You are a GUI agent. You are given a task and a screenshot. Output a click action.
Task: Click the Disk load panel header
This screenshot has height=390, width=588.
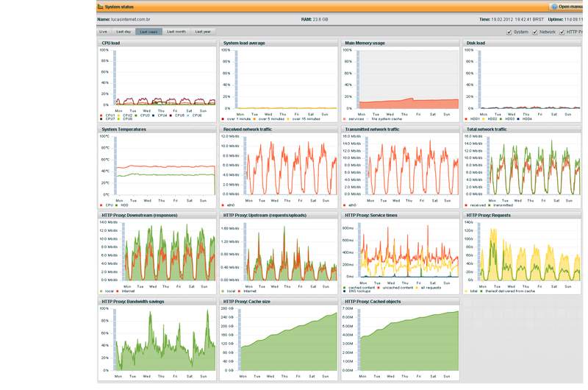pos(522,43)
